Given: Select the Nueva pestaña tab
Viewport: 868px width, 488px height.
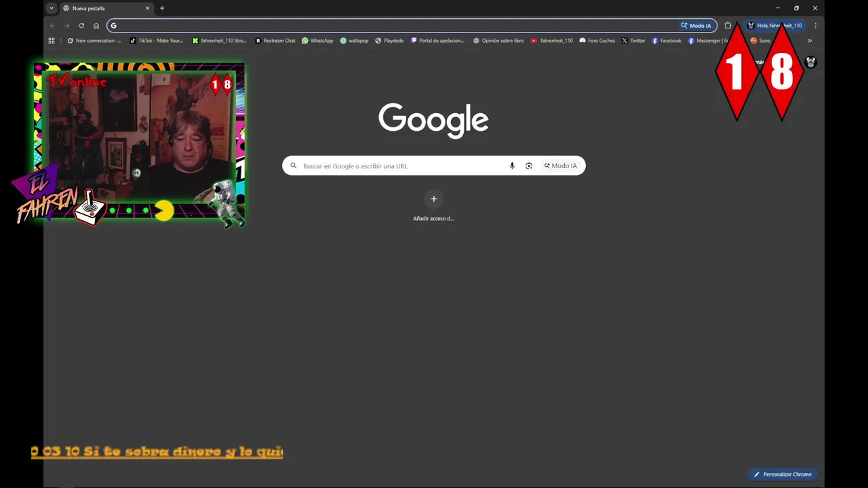Looking at the screenshot, I should pos(106,8).
